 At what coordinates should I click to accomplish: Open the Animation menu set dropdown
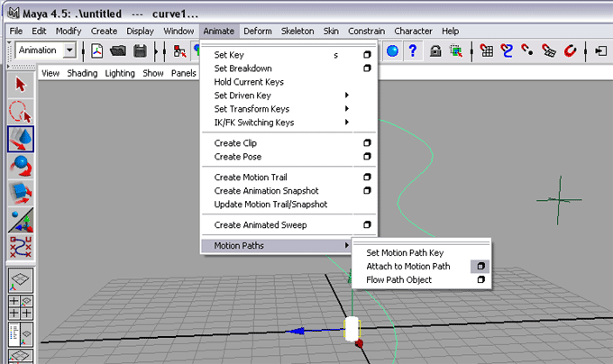tap(69, 50)
